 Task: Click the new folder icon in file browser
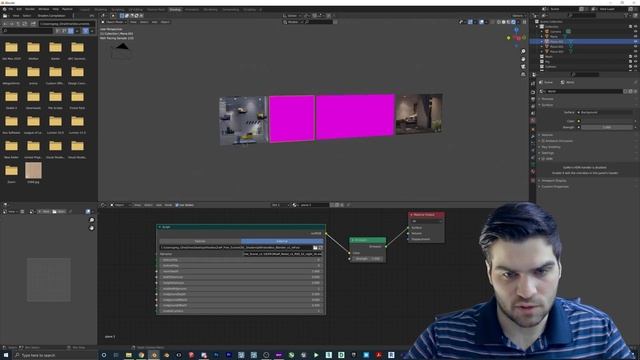[33, 24]
